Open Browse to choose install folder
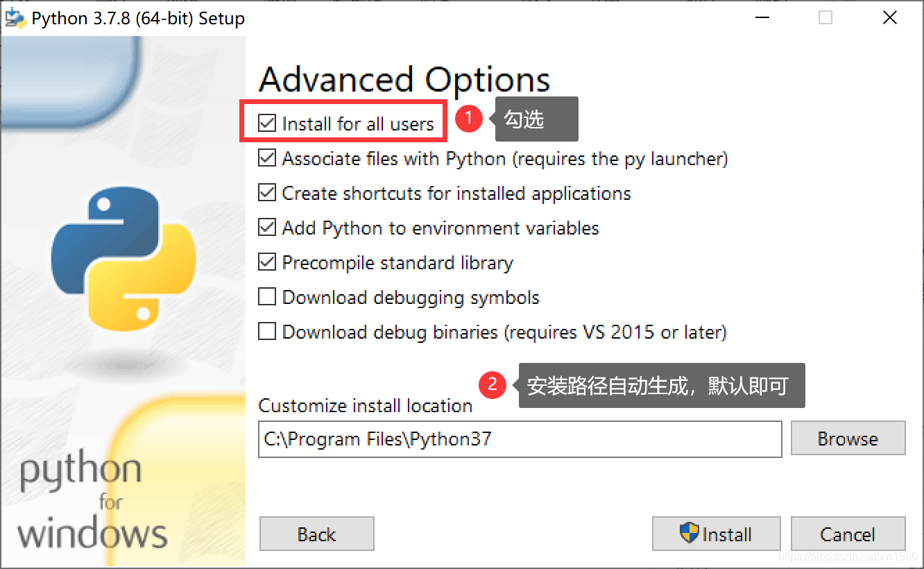The height and width of the screenshot is (569, 924). click(848, 439)
